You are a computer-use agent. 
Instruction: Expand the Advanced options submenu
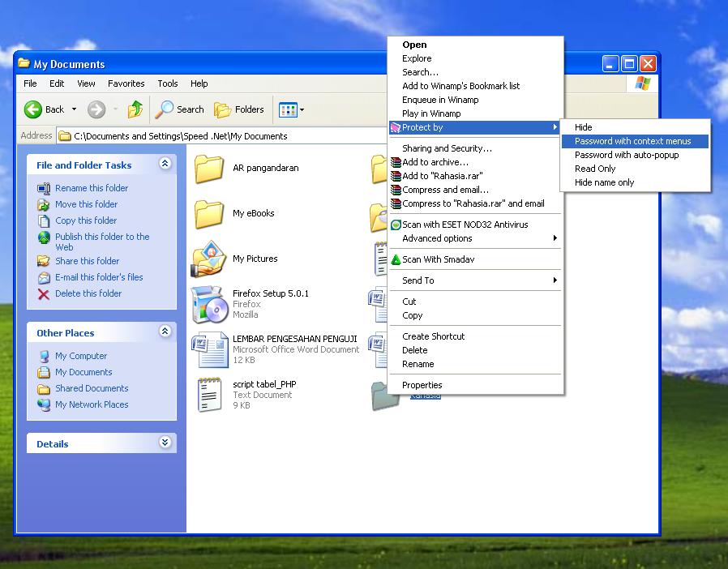tap(475, 238)
